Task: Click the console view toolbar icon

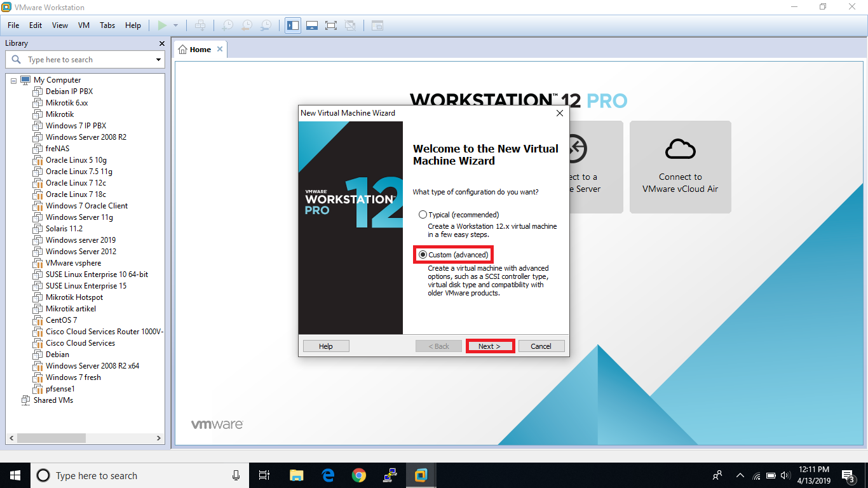Action: click(377, 25)
